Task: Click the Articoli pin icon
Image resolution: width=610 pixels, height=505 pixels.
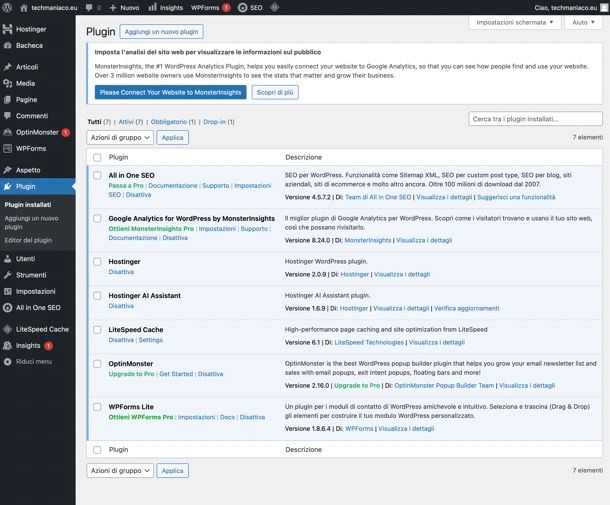Action: tap(7, 67)
